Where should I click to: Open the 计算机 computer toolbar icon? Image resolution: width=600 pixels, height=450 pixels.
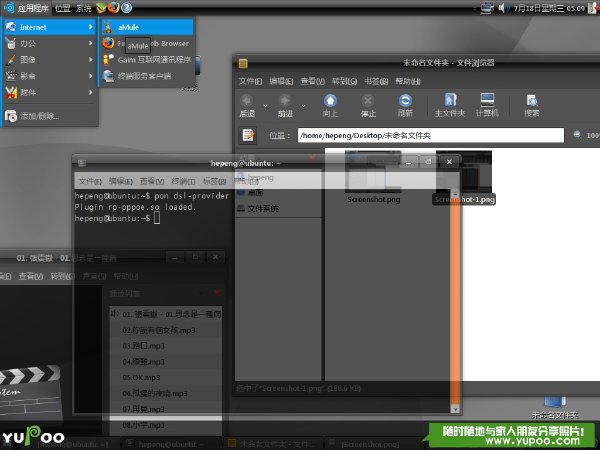coord(487,105)
